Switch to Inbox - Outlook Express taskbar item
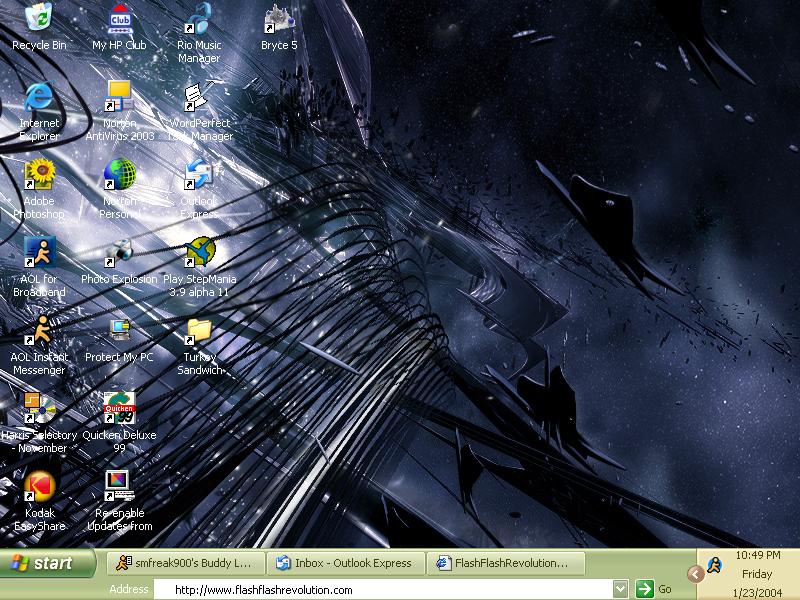Screen dimensions: 800x600 [x=346, y=563]
